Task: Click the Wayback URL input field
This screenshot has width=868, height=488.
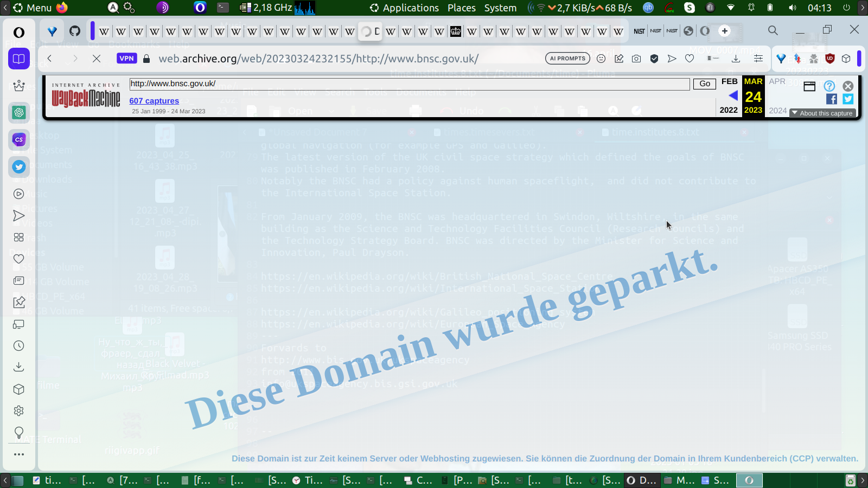Action: [x=410, y=84]
